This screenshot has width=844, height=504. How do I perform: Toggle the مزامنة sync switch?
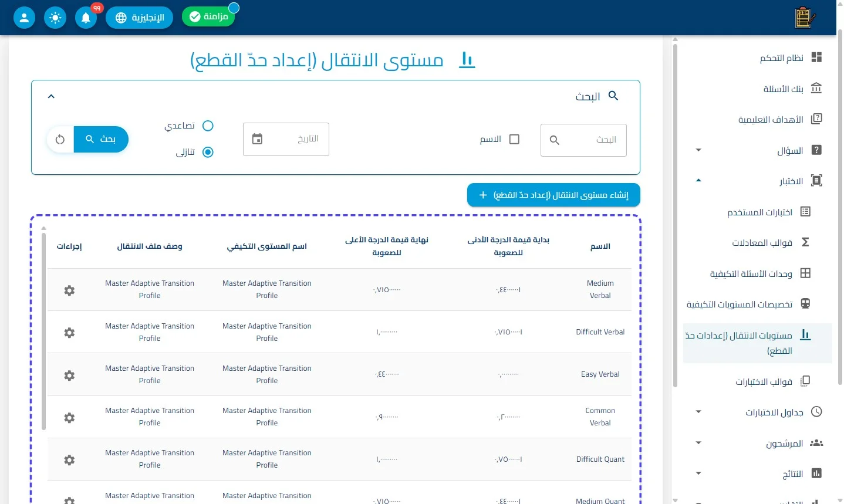208,16
